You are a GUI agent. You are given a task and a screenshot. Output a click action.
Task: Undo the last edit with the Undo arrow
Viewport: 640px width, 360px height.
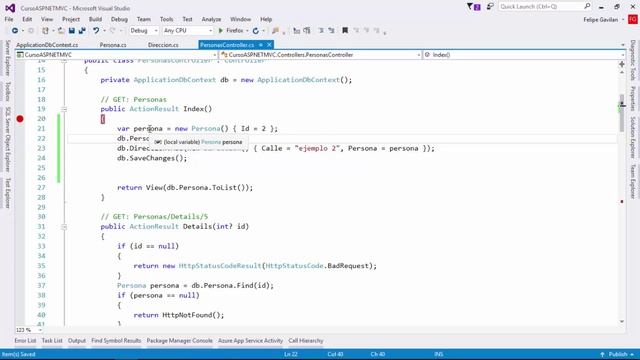point(96,31)
